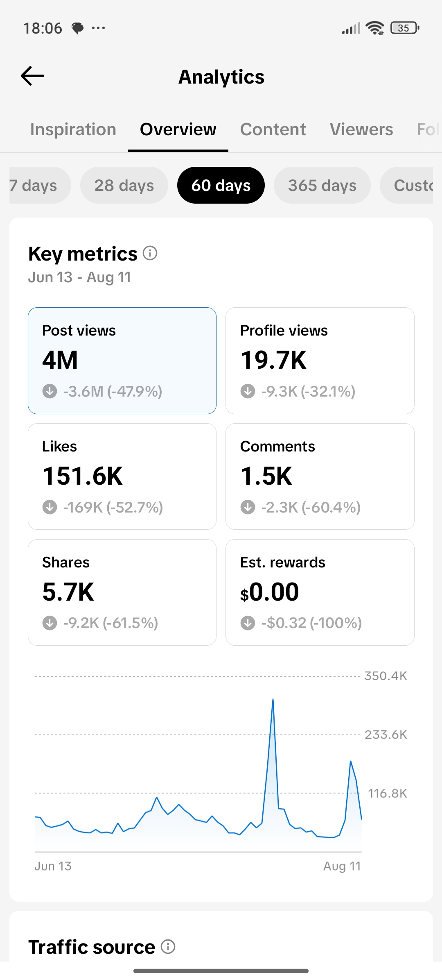Image resolution: width=442 pixels, height=980 pixels.
Task: Select the Profile views metric card
Action: pos(320,361)
